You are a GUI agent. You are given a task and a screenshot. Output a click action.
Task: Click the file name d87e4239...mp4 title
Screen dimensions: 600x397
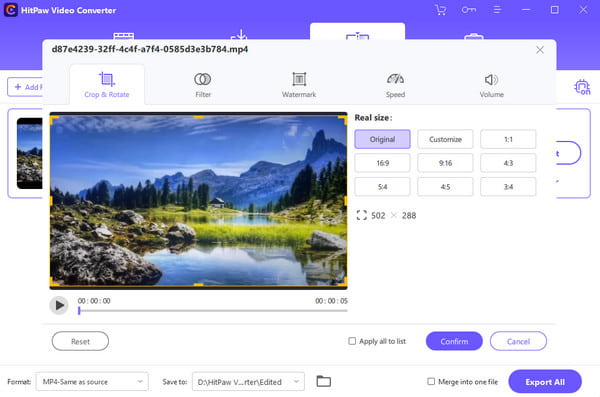click(x=150, y=49)
